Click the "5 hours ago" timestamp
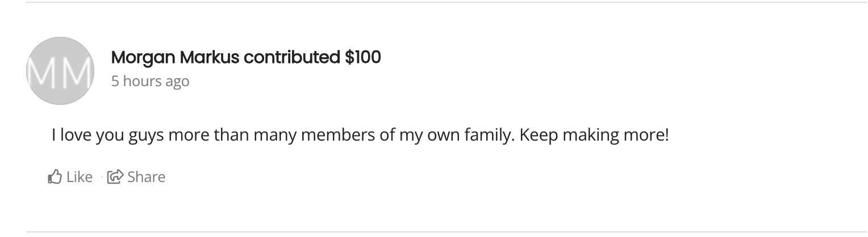868x237 pixels. pos(150,82)
